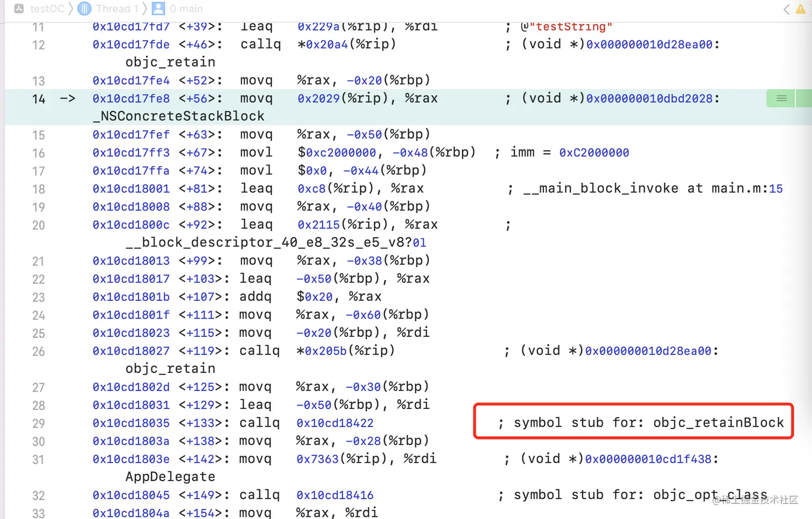Image resolution: width=812 pixels, height=519 pixels.
Task: Click AppDelegate symbol text
Action: [x=170, y=477]
